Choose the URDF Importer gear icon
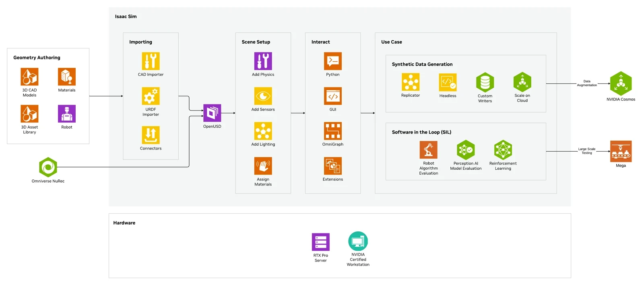Viewport: 644px width, 285px height. 151,96
